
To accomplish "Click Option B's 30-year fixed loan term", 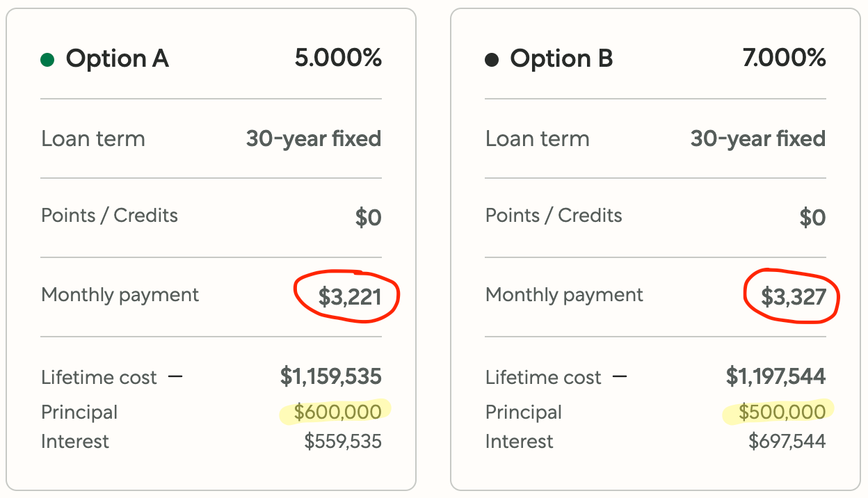I will (x=757, y=138).
